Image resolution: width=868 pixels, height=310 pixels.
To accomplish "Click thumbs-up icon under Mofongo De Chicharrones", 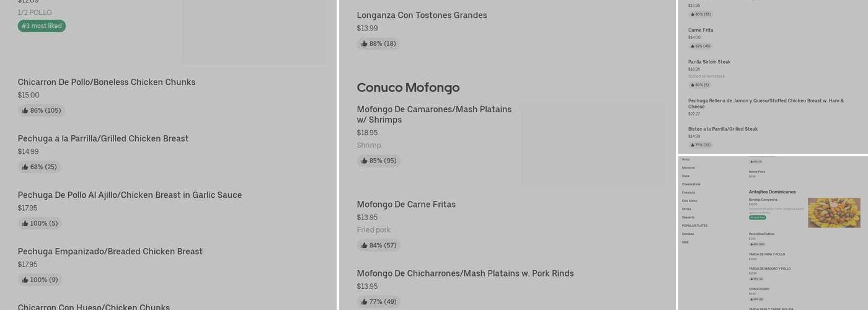I will [365, 302].
